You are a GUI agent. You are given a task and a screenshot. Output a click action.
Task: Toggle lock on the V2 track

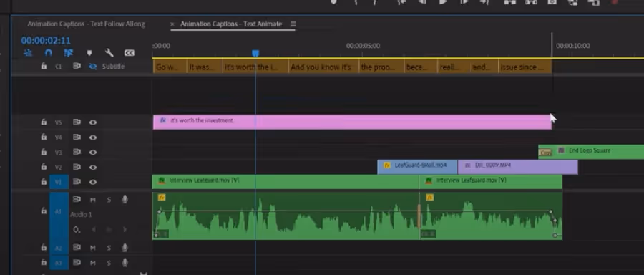[44, 167]
